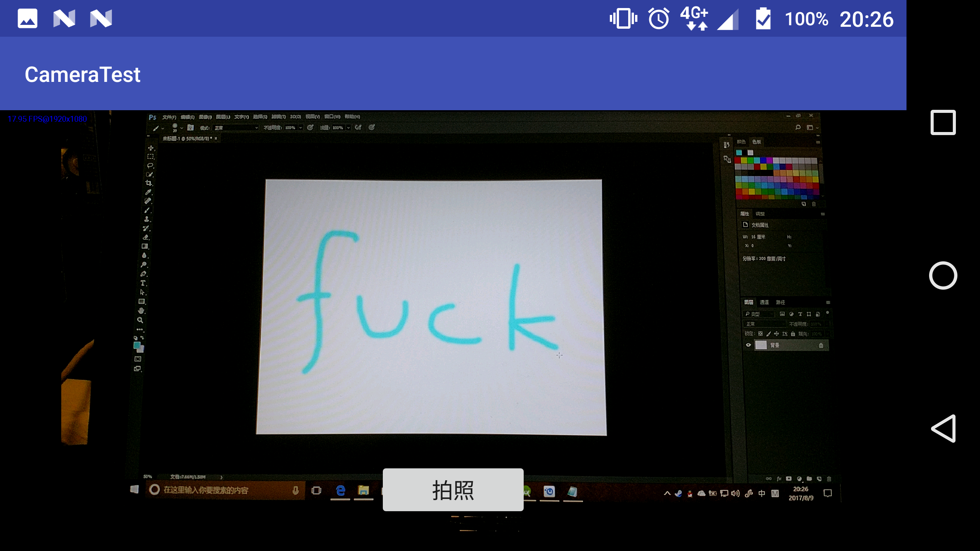The image size is (980, 551).
Task: Switch to the 调整 adjustments tab
Action: [x=760, y=214]
